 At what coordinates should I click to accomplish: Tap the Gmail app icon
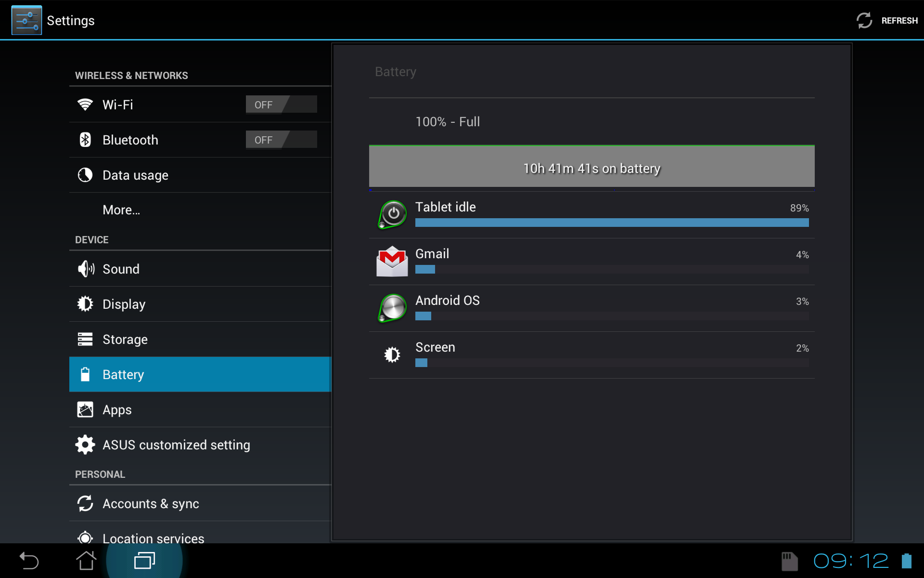coord(392,261)
